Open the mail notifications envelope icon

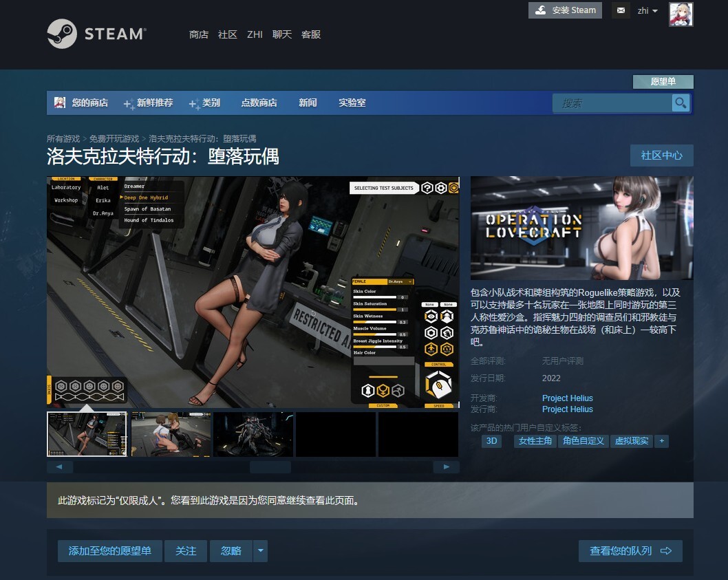[x=621, y=10]
